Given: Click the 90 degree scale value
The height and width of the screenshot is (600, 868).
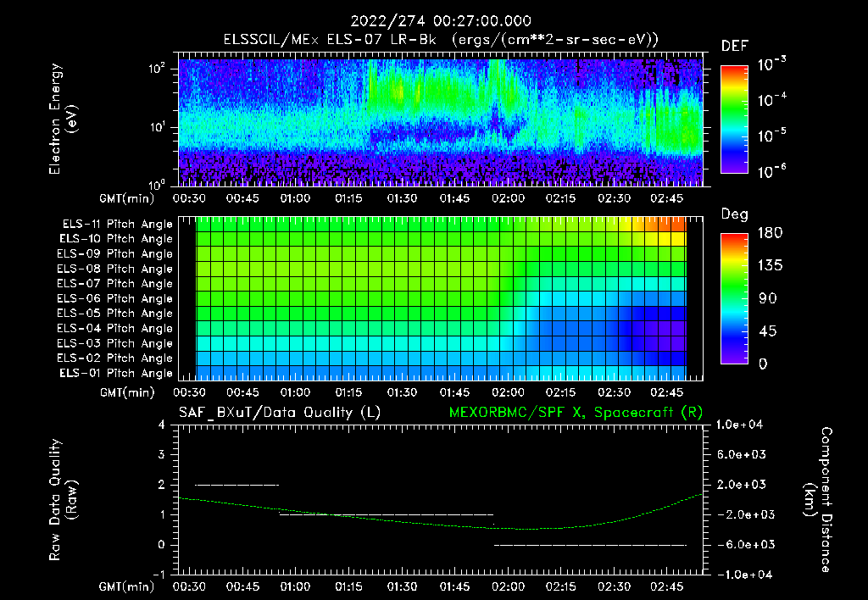Looking at the screenshot, I should click(767, 298).
